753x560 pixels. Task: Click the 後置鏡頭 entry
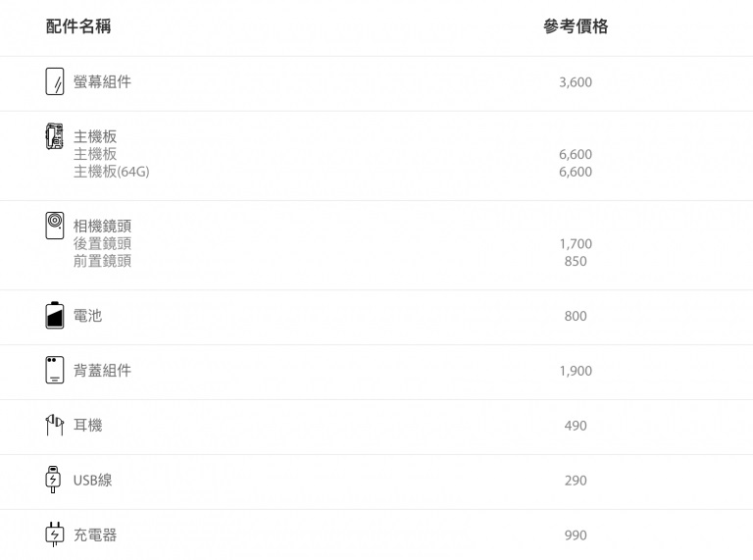coord(102,243)
